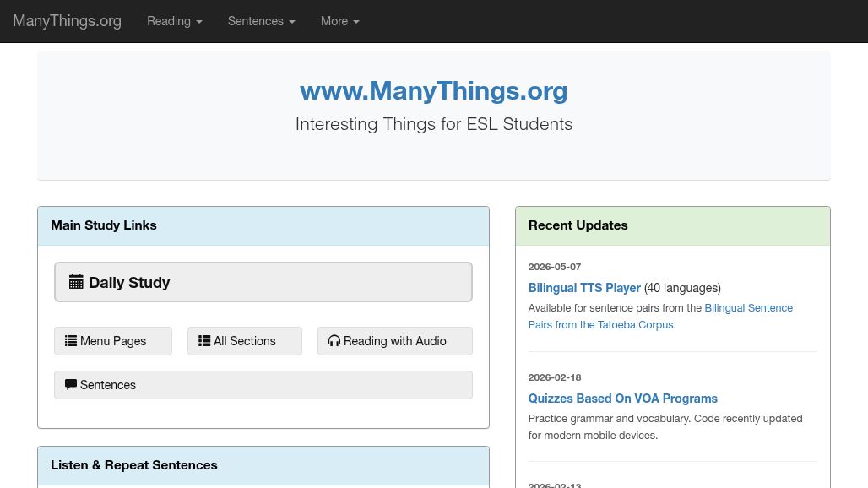Click the 2026-05-07 update date
868x488 pixels.
pos(555,267)
